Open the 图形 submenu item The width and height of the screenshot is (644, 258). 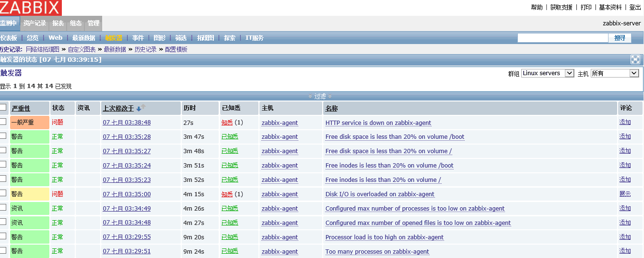[160, 38]
